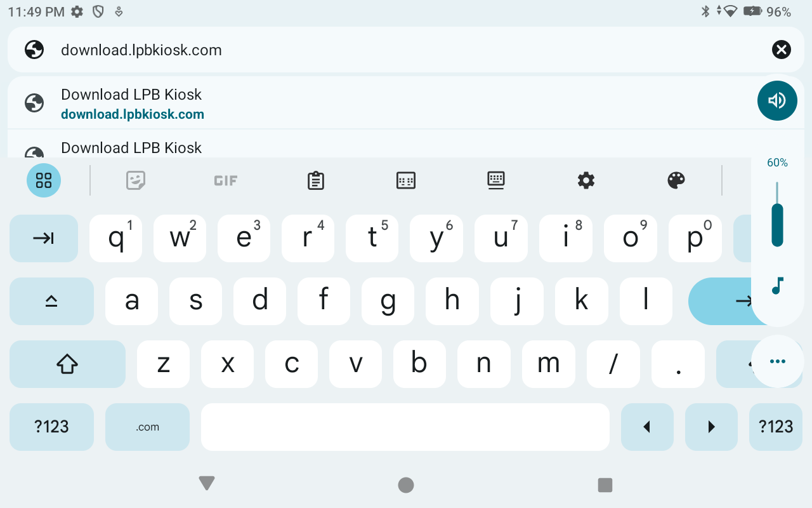
Task: Toggle the media volume mute speaker button
Action: [x=777, y=101]
